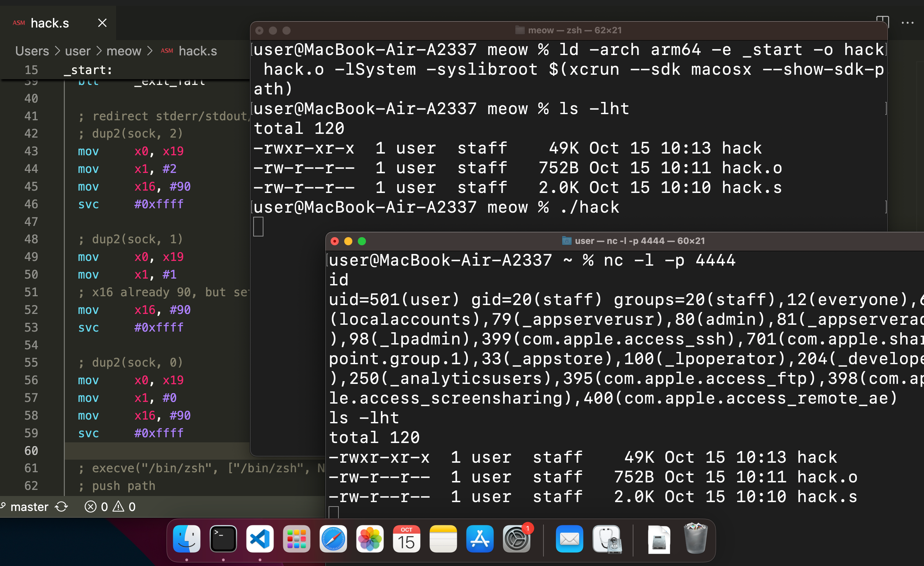924x566 pixels.
Task: Expand the meow breadcrumb folder
Action: pyautogui.click(x=123, y=51)
